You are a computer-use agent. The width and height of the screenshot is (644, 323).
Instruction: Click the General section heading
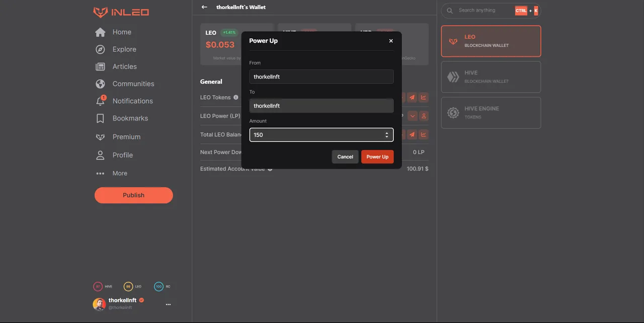[211, 82]
